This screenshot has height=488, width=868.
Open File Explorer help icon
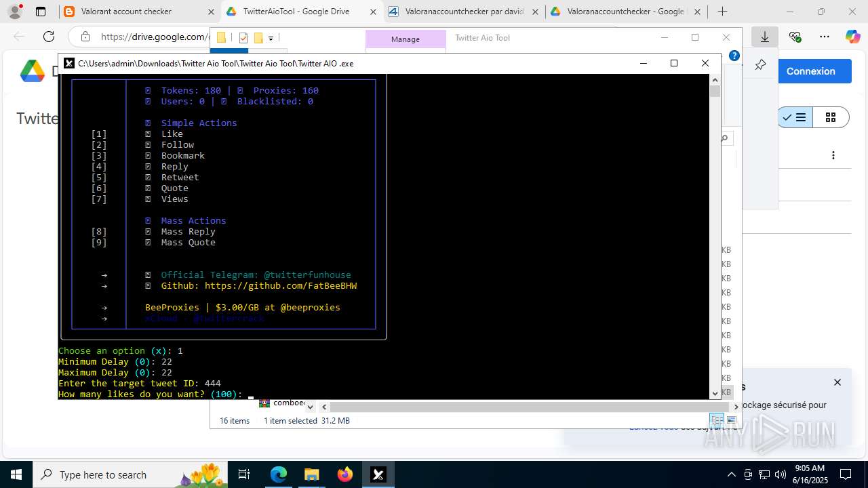pos(734,56)
